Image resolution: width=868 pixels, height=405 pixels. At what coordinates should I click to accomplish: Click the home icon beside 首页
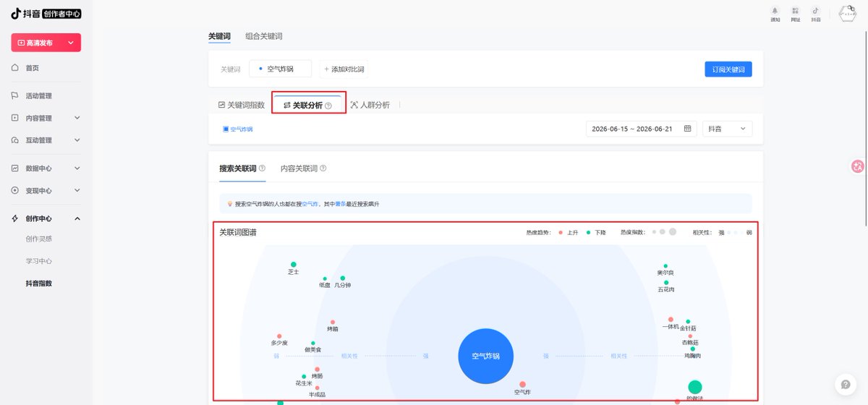click(x=15, y=67)
